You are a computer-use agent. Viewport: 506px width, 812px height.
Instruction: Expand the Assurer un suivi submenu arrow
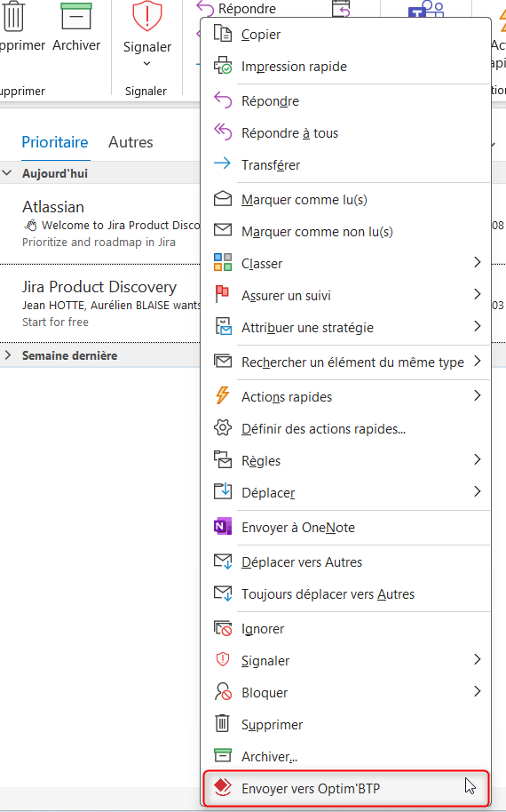tap(477, 294)
